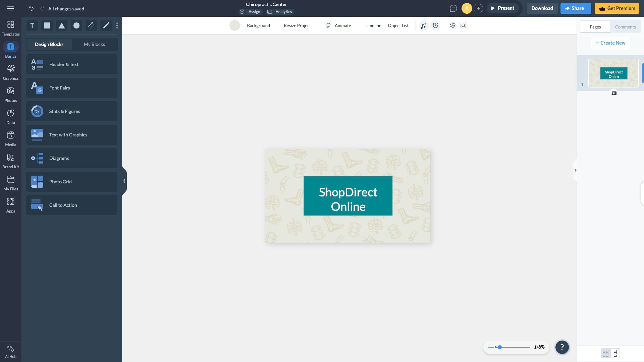Collapse the right Pages panel

click(x=575, y=170)
